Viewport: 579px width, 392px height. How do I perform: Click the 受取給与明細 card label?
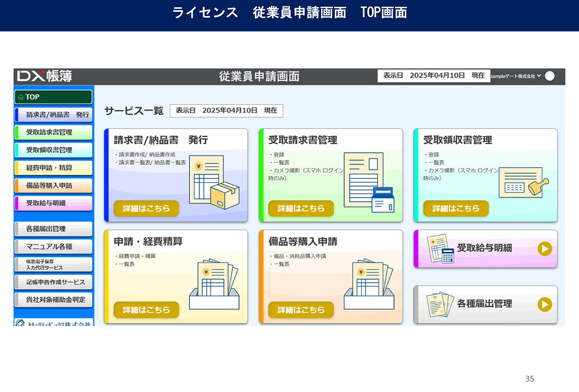[x=484, y=248]
